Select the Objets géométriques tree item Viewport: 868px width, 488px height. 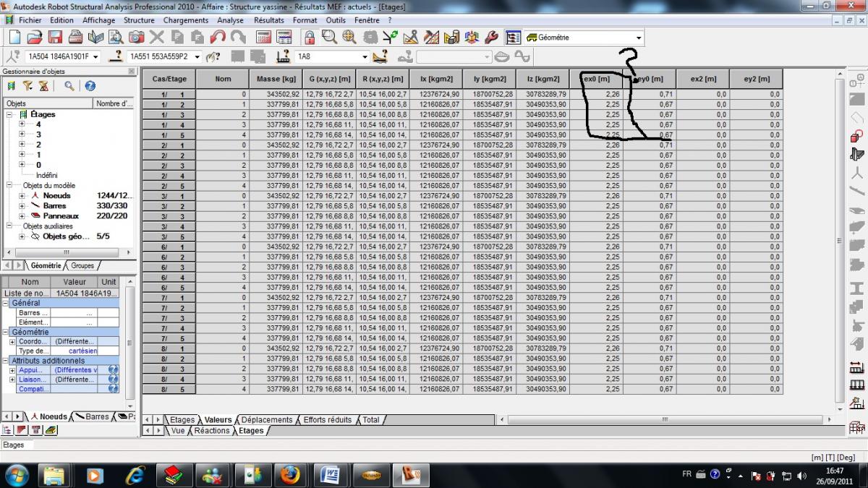tap(67, 236)
